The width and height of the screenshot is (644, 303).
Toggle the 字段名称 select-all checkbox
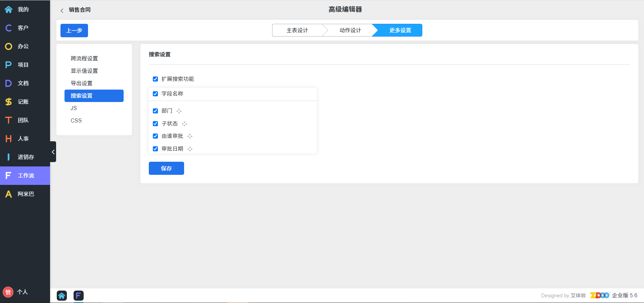click(x=155, y=94)
